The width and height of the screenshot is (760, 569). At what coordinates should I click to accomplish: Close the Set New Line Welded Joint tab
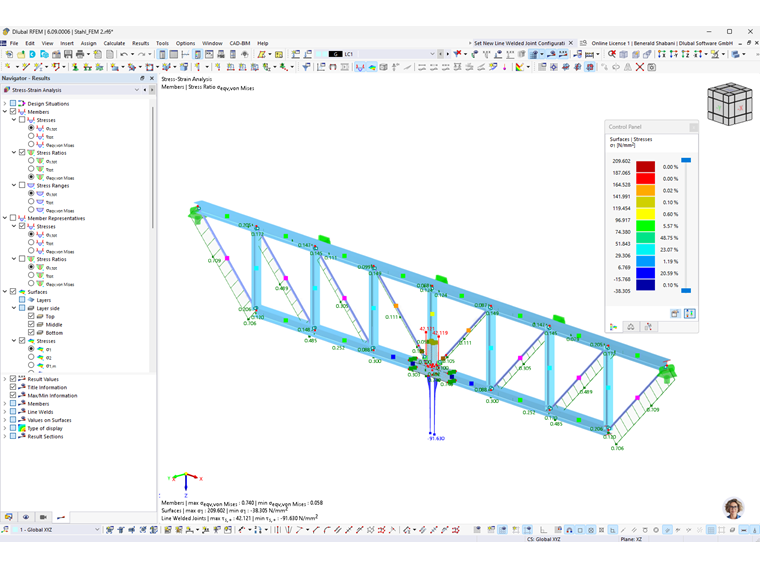tap(570, 43)
